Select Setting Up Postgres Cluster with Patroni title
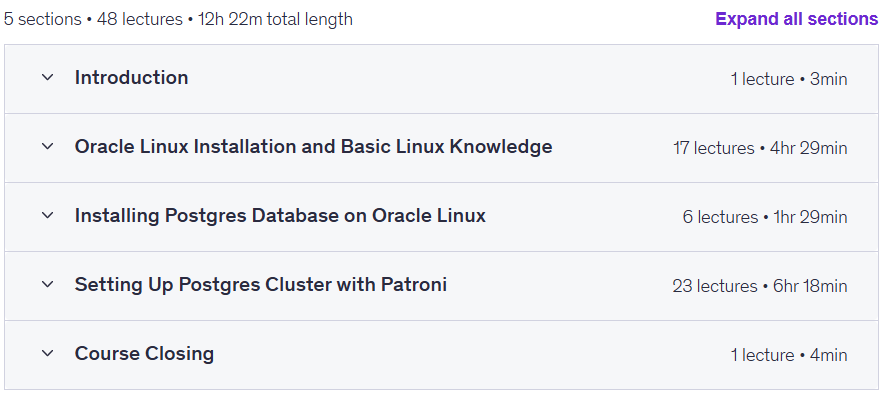Screen dimensions: 883x395 [261, 285]
